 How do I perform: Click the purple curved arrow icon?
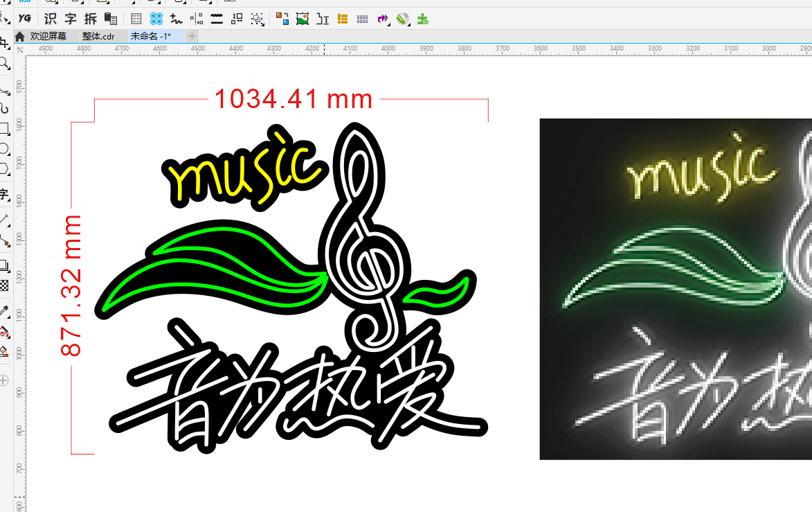[381, 19]
